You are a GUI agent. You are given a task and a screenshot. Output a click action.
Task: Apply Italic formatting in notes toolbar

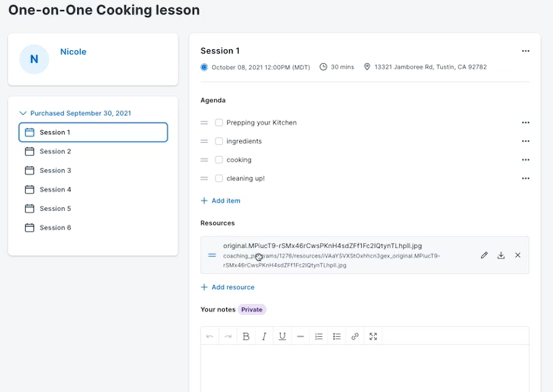(264, 336)
